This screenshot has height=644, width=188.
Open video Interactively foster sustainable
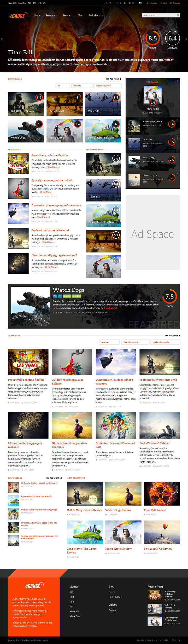pyautogui.click(x=37, y=496)
